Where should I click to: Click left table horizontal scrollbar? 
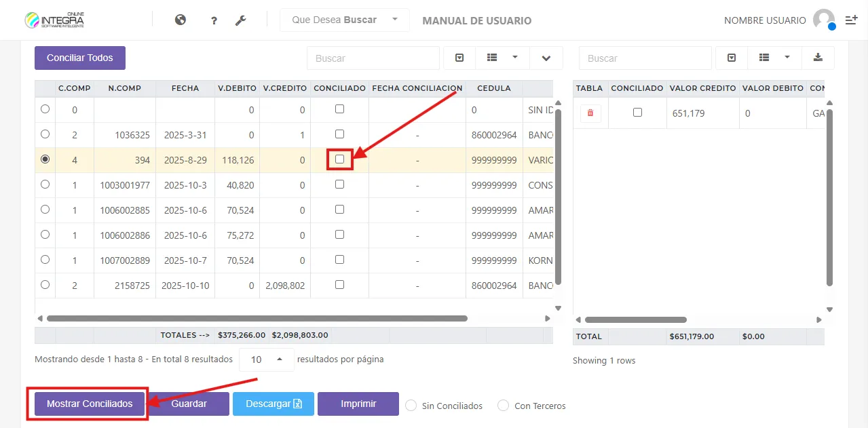[x=257, y=318]
